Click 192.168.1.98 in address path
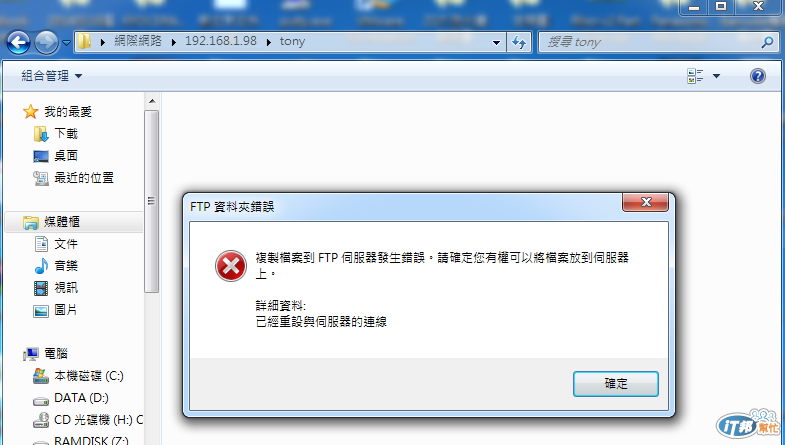 (221, 41)
